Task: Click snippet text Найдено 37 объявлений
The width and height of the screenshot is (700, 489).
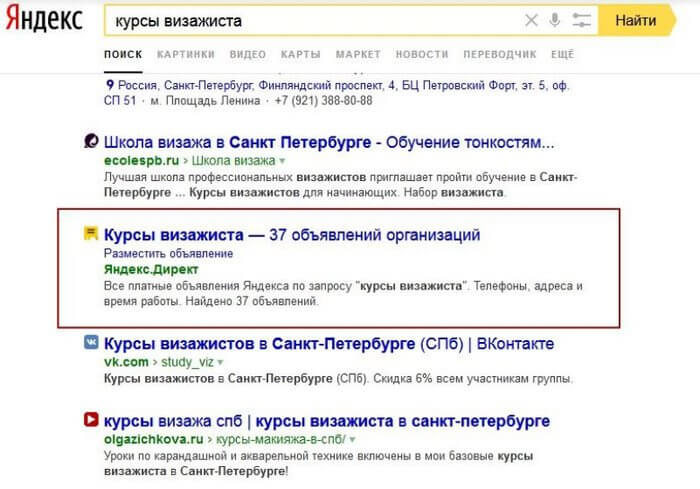Action: (x=252, y=301)
